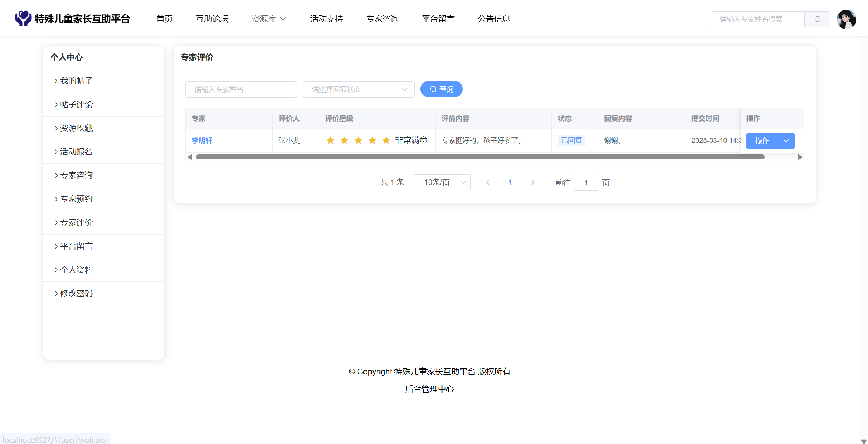Click the search magnifier icon in header

pos(817,19)
